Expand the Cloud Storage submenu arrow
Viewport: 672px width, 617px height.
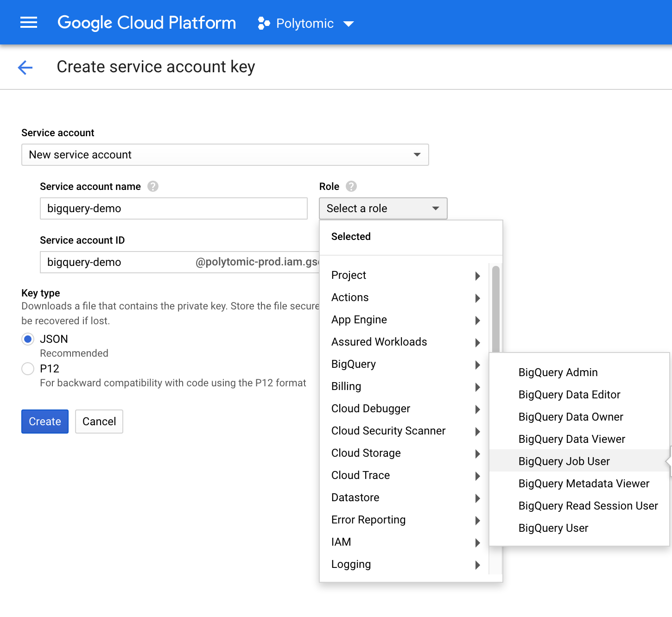[x=477, y=454]
